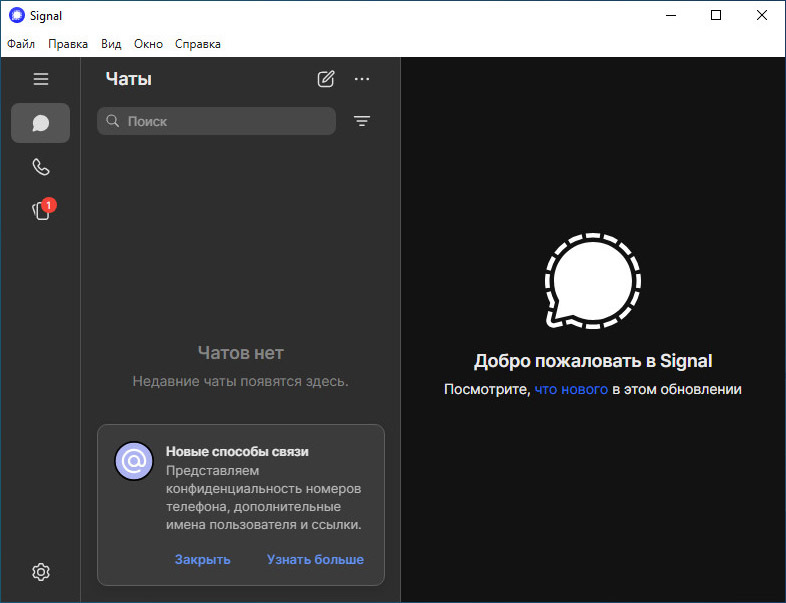Open the Файл menu
Image resolution: width=786 pixels, height=603 pixels.
pyautogui.click(x=21, y=44)
